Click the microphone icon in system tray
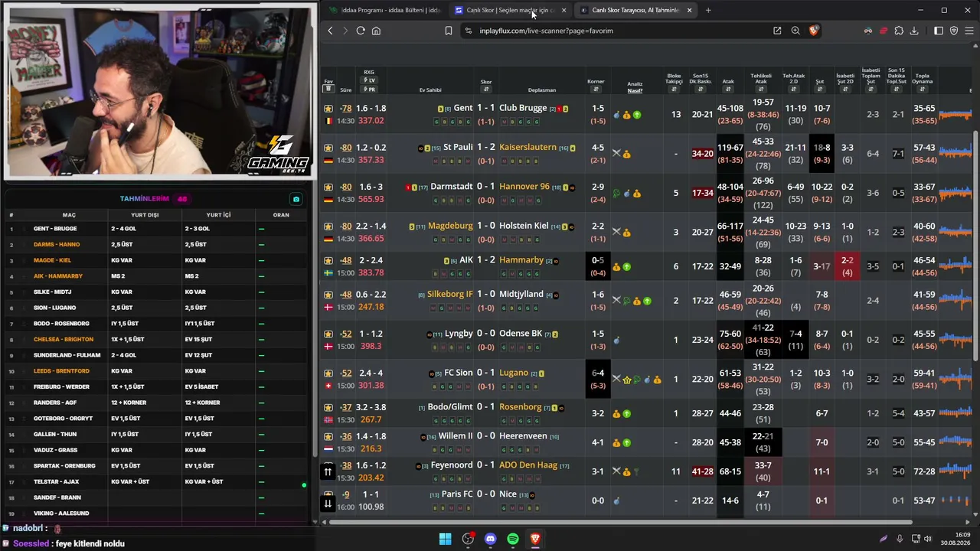980x551 pixels. pyautogui.click(x=900, y=539)
